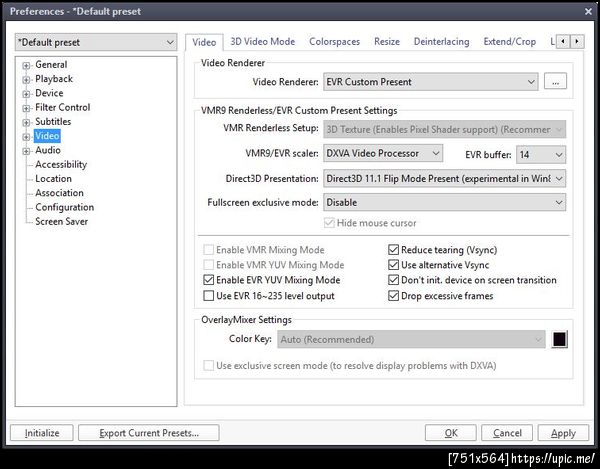Toggle Don't init. device on screen transition
600x469 pixels.
[x=472, y=280]
